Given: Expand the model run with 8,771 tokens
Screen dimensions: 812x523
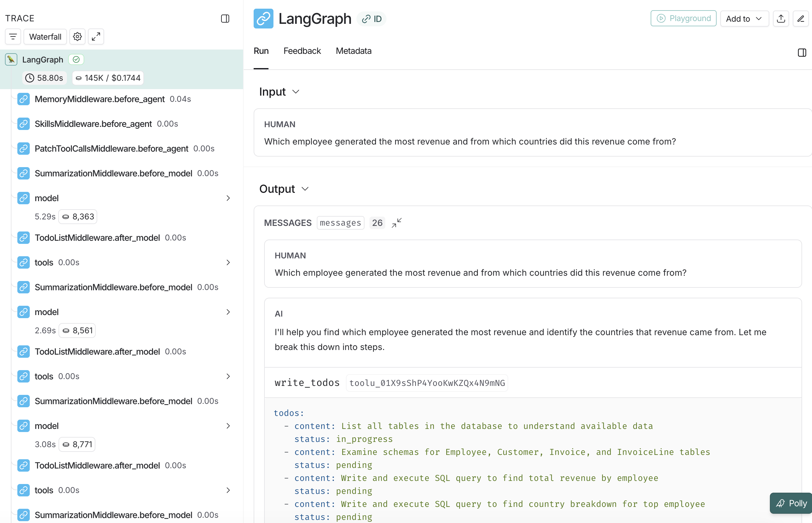Looking at the screenshot, I should click(228, 426).
